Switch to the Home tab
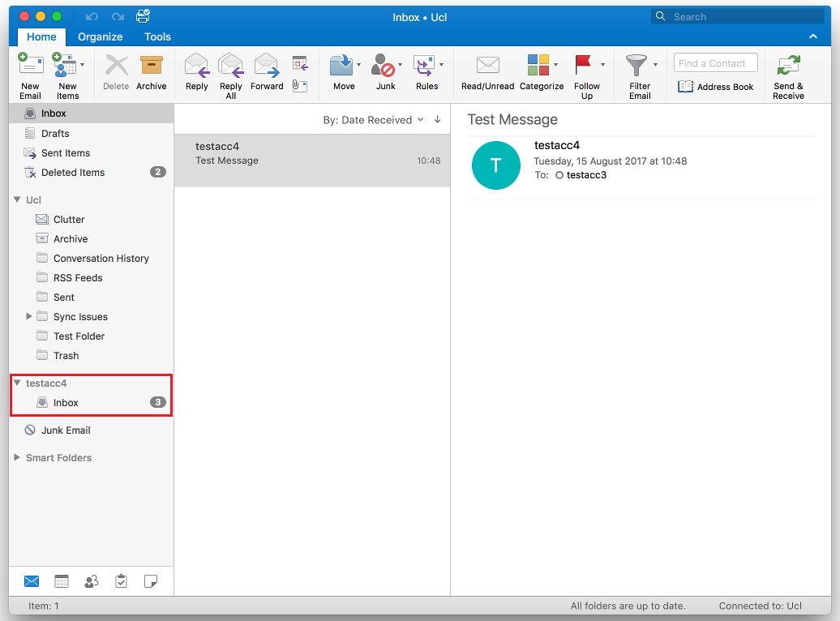 pyautogui.click(x=42, y=36)
